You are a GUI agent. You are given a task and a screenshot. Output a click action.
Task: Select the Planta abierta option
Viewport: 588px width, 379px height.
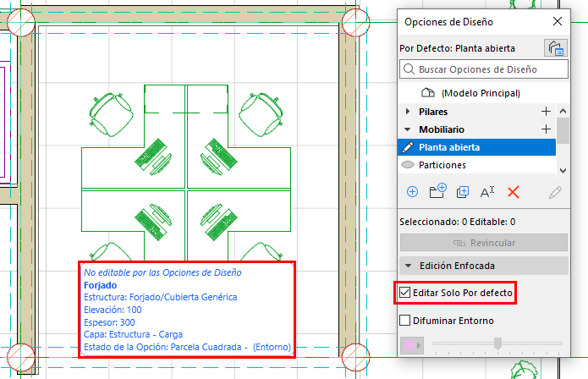point(476,147)
